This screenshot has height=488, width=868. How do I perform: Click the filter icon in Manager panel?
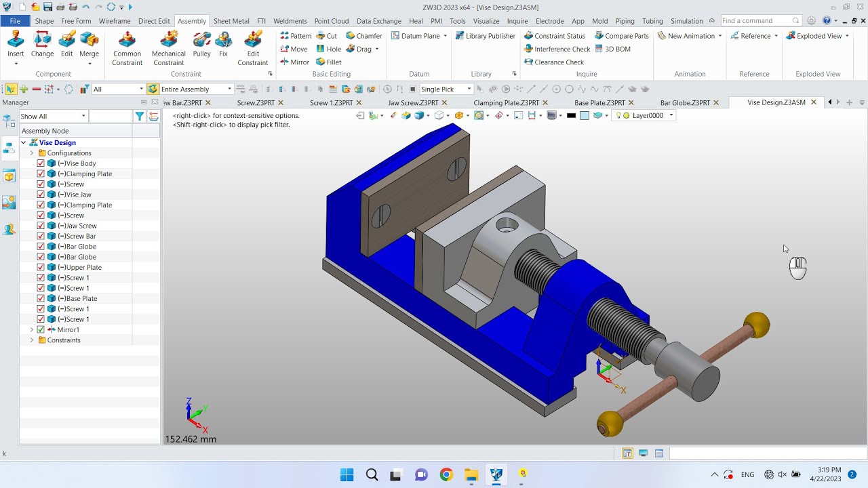point(139,117)
